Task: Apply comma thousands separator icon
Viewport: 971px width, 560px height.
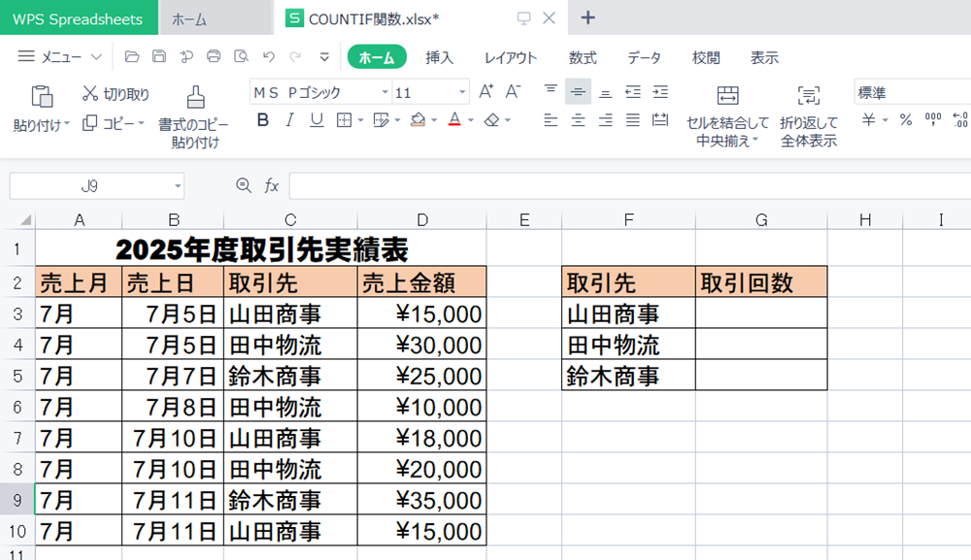Action: [932, 119]
